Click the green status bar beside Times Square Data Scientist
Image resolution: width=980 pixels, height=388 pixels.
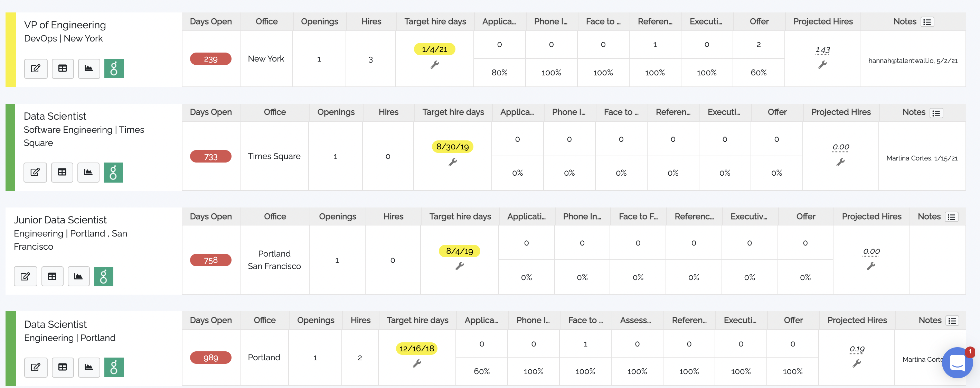point(10,147)
